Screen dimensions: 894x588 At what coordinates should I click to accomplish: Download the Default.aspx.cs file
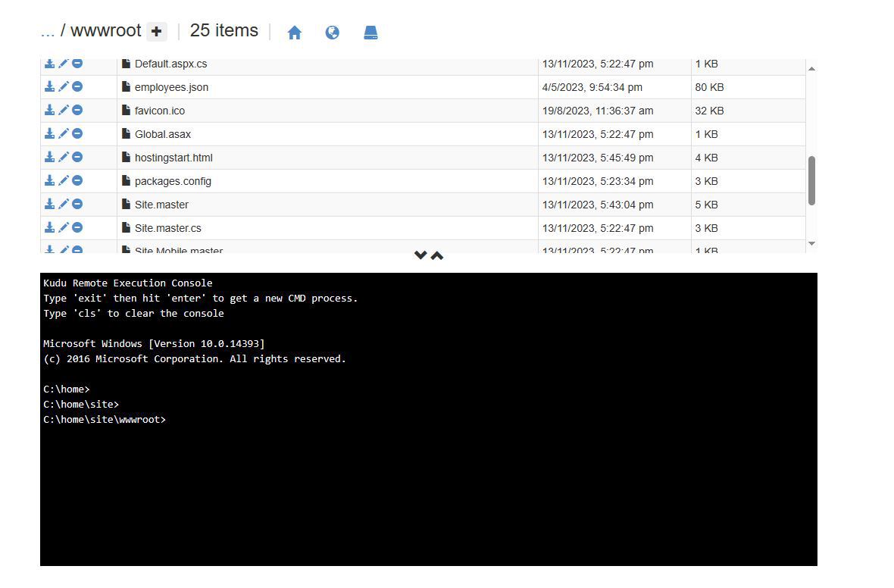(49, 64)
